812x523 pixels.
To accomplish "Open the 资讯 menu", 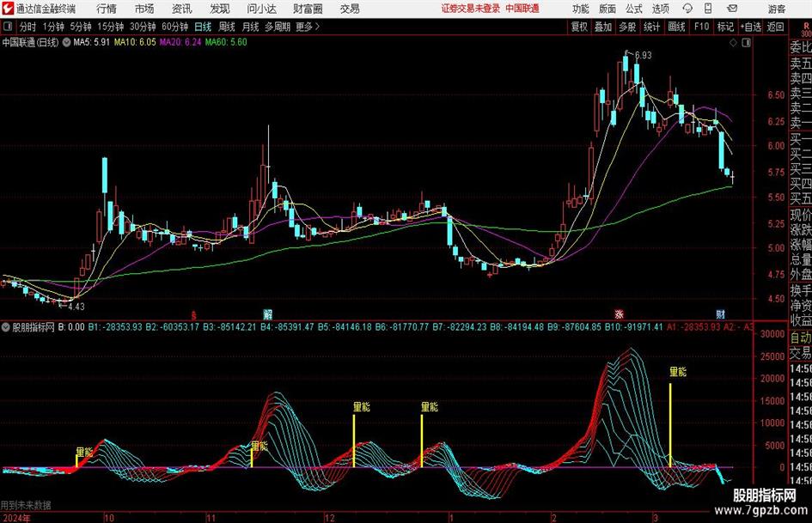I will (x=182, y=9).
